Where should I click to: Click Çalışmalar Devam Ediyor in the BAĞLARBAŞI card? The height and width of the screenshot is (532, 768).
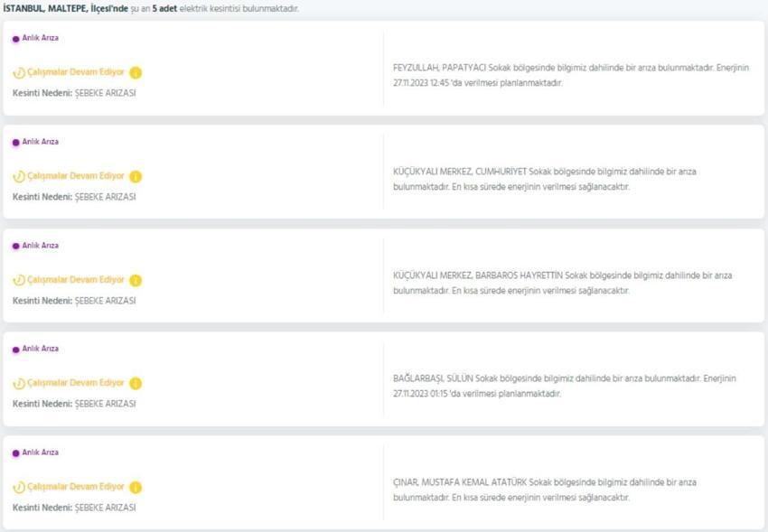[75, 383]
